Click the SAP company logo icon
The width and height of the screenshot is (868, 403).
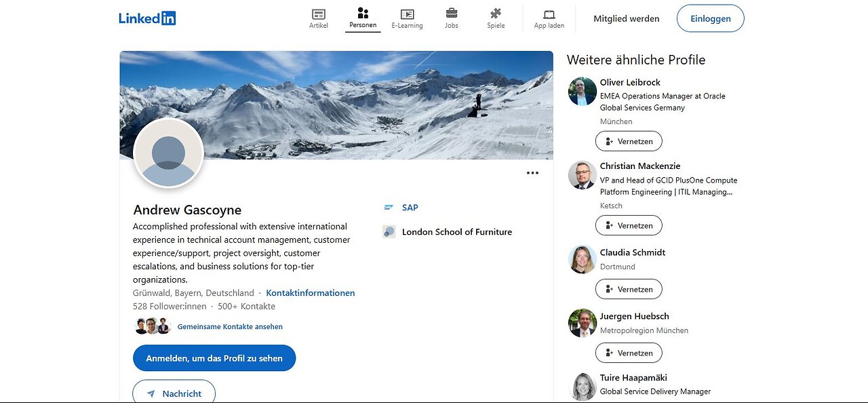coord(389,208)
